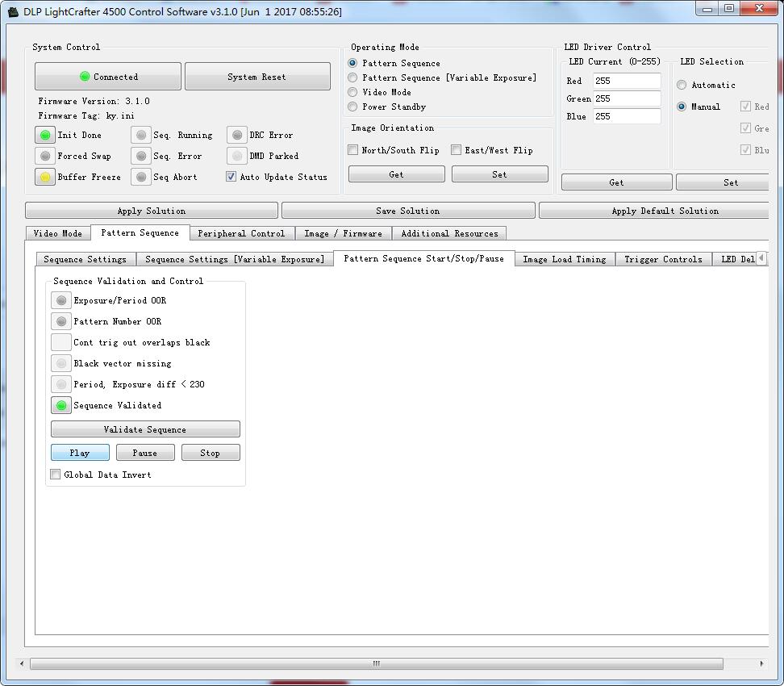Screen dimensions: 784x686
Task: Select the Pattern Sequence main tab
Action: (140, 232)
